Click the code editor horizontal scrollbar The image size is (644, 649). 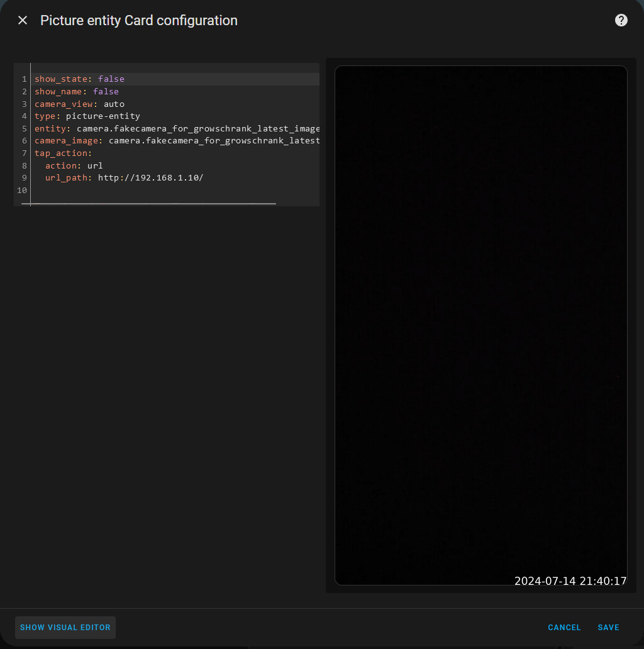148,204
